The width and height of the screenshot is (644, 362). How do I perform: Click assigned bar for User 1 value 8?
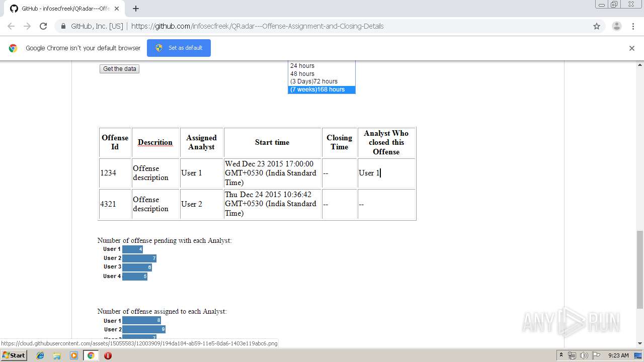coord(141,320)
